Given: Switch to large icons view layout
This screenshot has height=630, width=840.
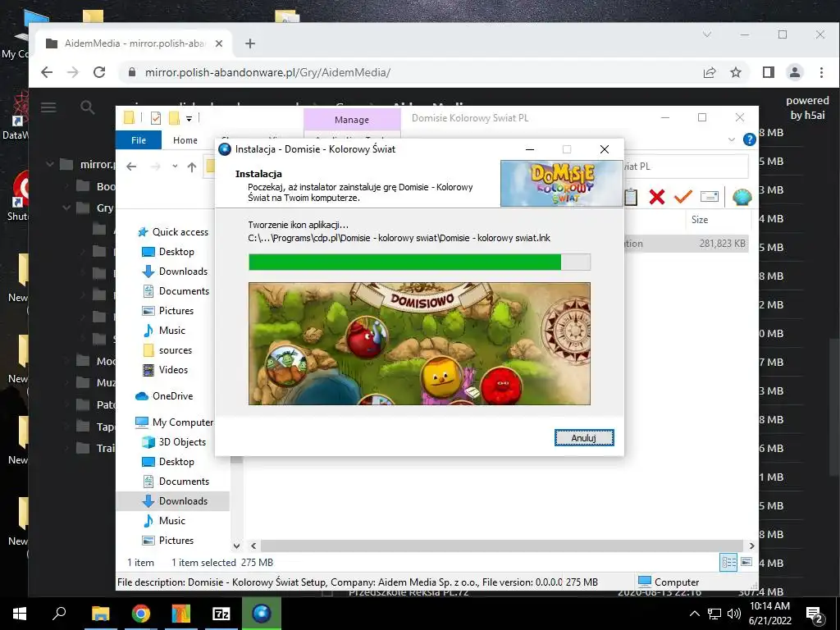Looking at the screenshot, I should pyautogui.click(x=746, y=562).
